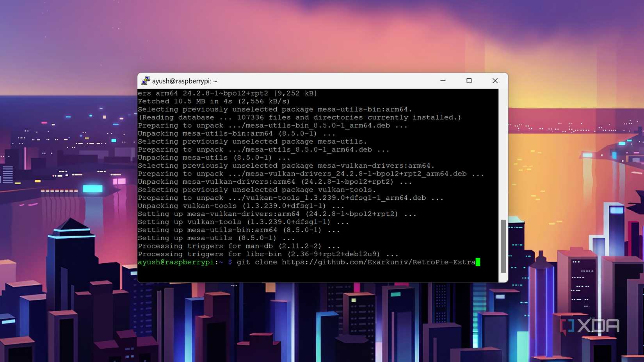Screen dimensions: 644x362
Task: Click the green ayush@raspberrypi prompt text
Action: pyautogui.click(x=176, y=262)
